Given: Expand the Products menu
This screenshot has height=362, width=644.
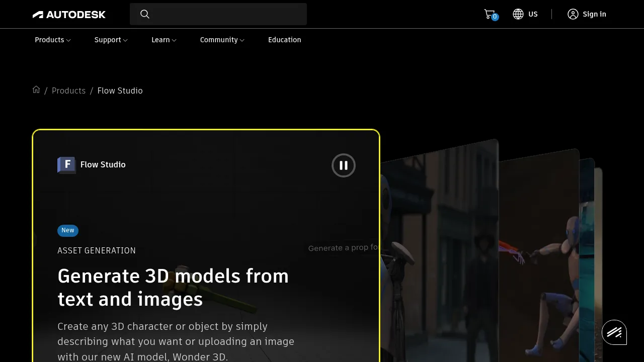Looking at the screenshot, I should (x=53, y=40).
